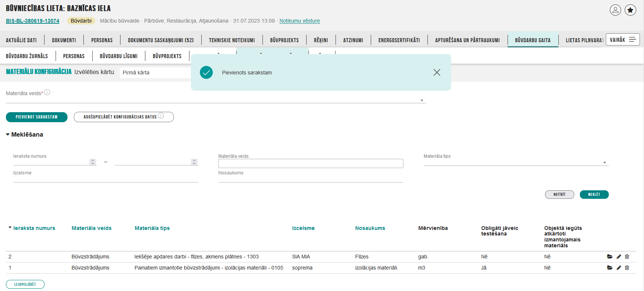Click the 'soprema' cell
Viewport: 644px width, 291px height.
click(302, 268)
